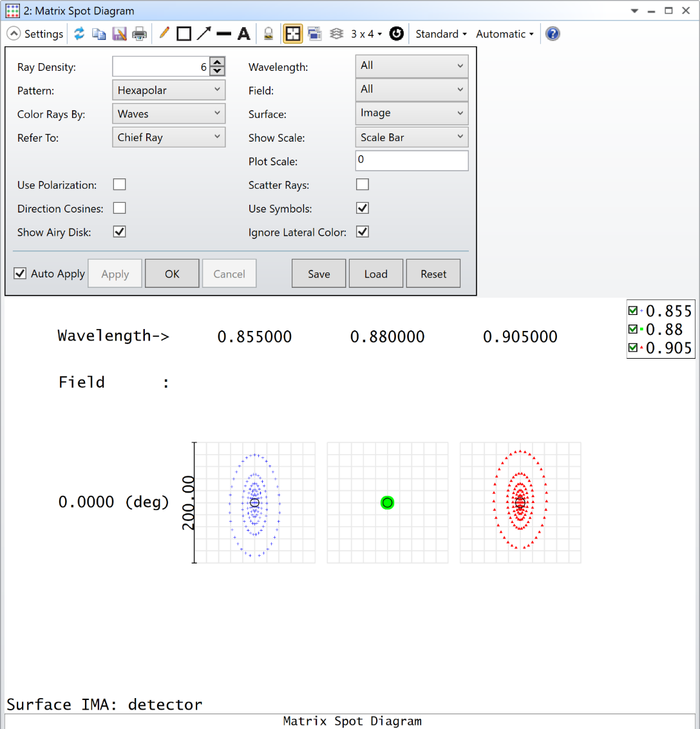
Task: Toggle the Use Polarization checkbox
Action: coord(119,185)
